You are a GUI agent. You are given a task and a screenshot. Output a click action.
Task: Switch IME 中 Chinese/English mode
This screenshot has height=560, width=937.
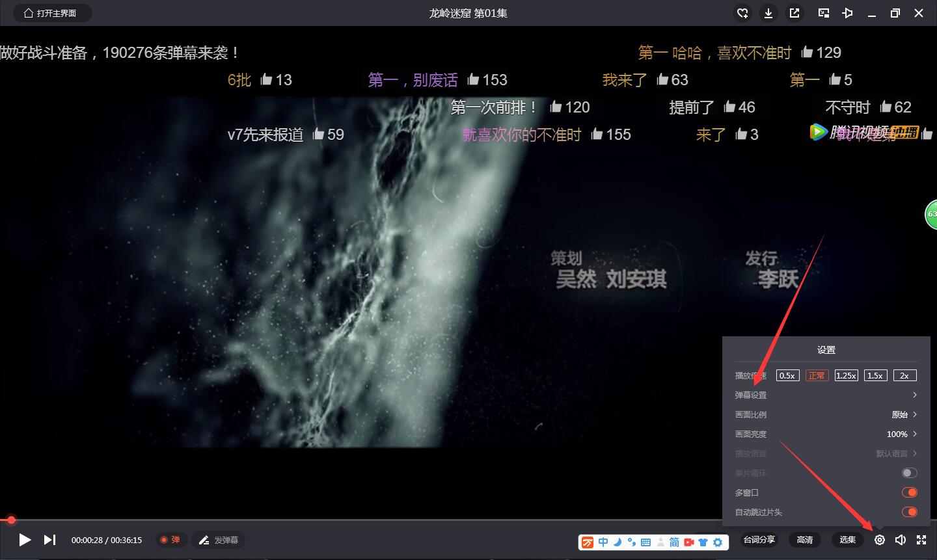coord(603,542)
